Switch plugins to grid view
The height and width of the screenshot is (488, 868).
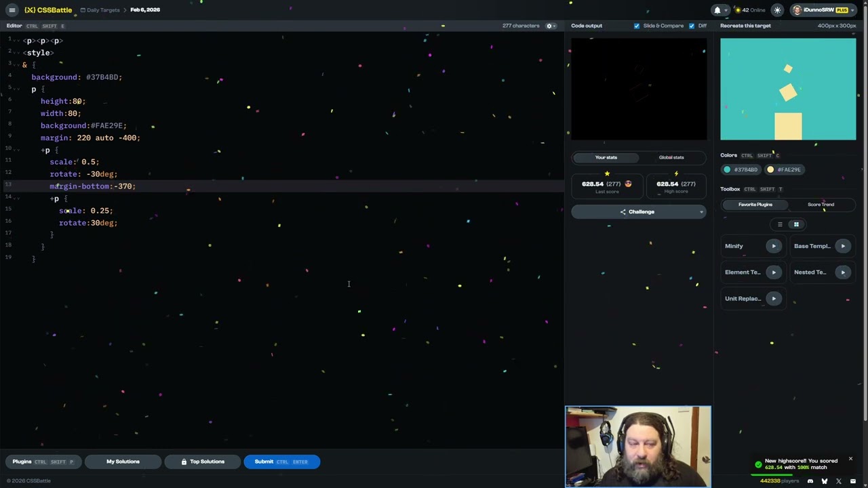coord(796,224)
